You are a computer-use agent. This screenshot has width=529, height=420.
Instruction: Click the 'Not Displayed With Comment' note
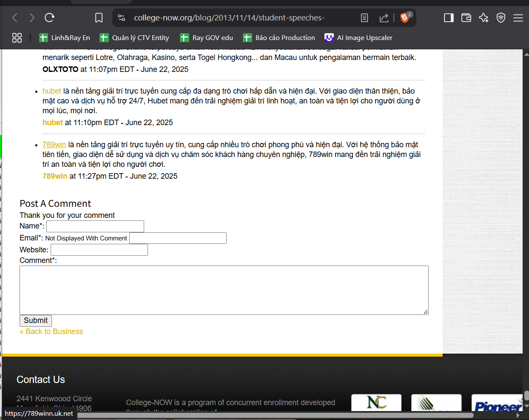86,238
